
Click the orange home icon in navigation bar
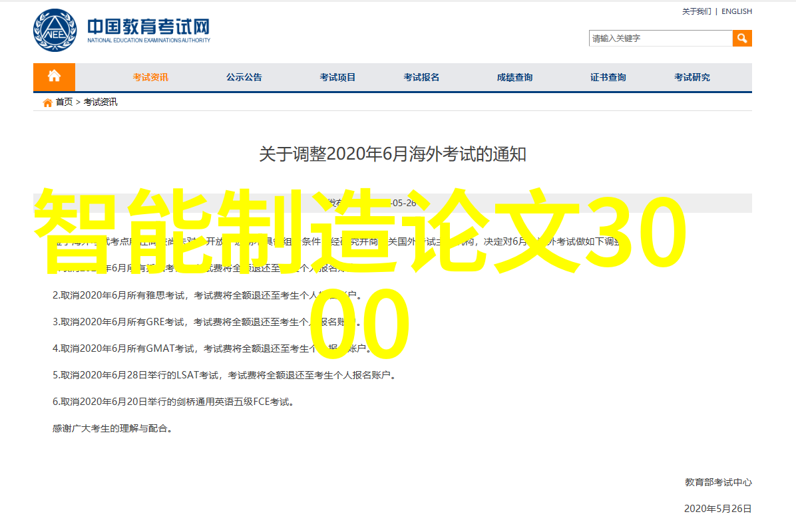55,76
